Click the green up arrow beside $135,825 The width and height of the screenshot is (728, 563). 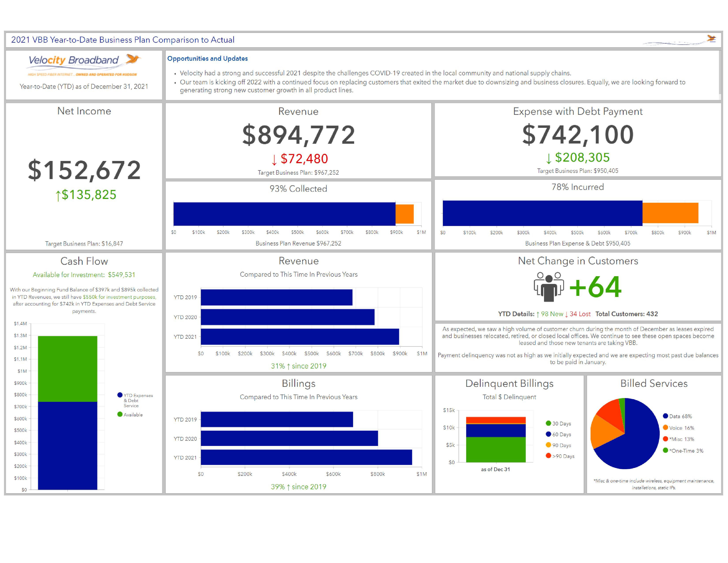click(58, 195)
